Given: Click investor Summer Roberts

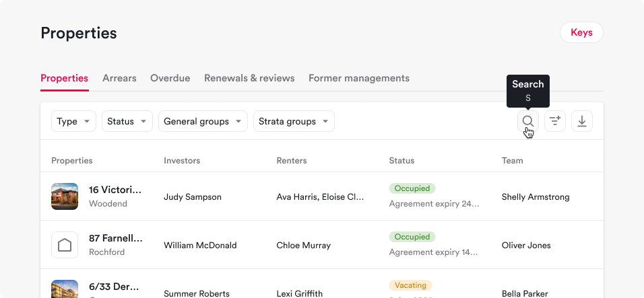Looking at the screenshot, I should [x=197, y=293].
